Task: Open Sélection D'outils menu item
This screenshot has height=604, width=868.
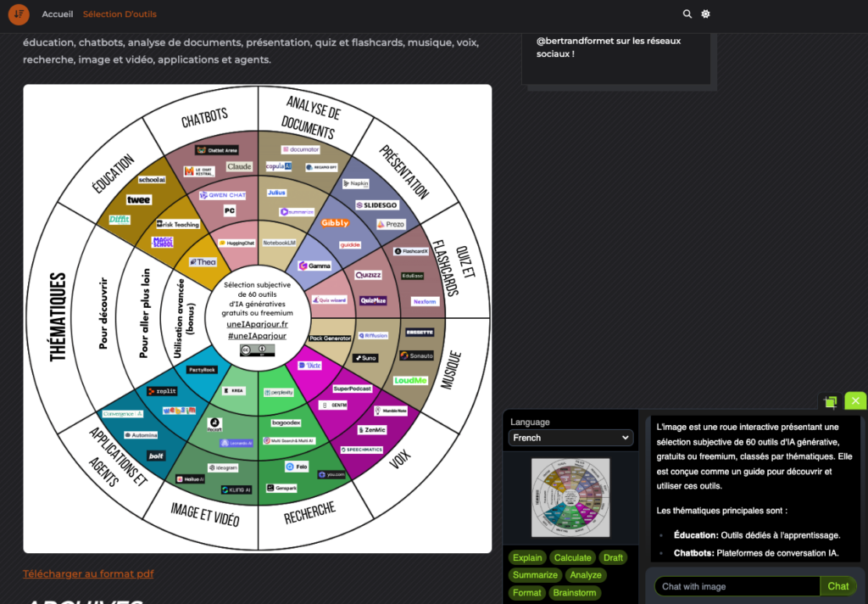Action: pos(120,14)
